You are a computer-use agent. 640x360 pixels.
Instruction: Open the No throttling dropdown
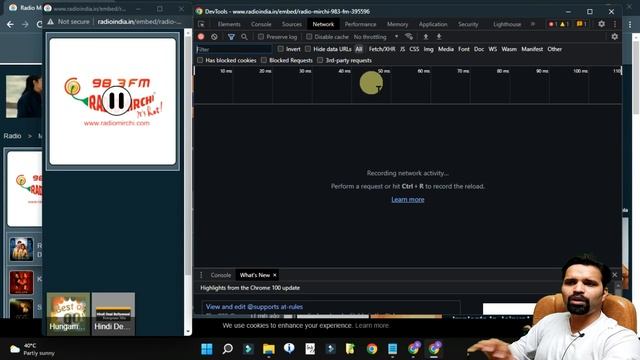[376, 37]
